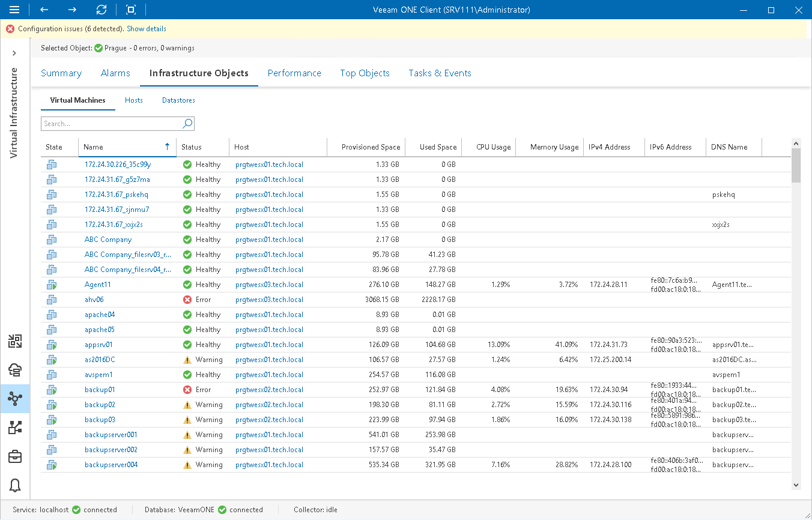Image resolution: width=812 pixels, height=520 pixels.
Task: Collapse the configuration issues banner via error icon
Action: click(10, 28)
